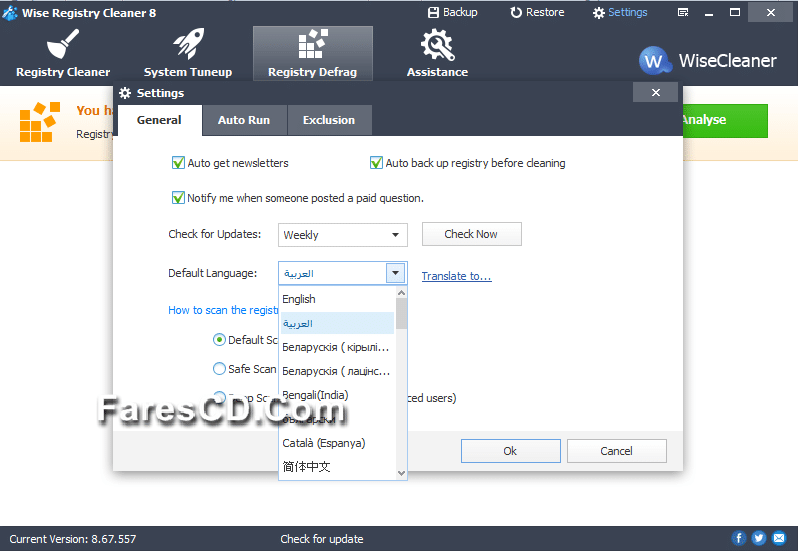Choose Беларуская (кірыліца) language option

point(337,347)
